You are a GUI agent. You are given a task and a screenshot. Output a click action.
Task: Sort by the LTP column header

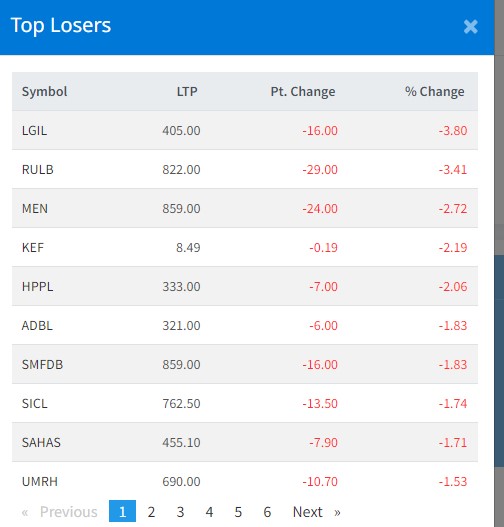[x=187, y=91]
